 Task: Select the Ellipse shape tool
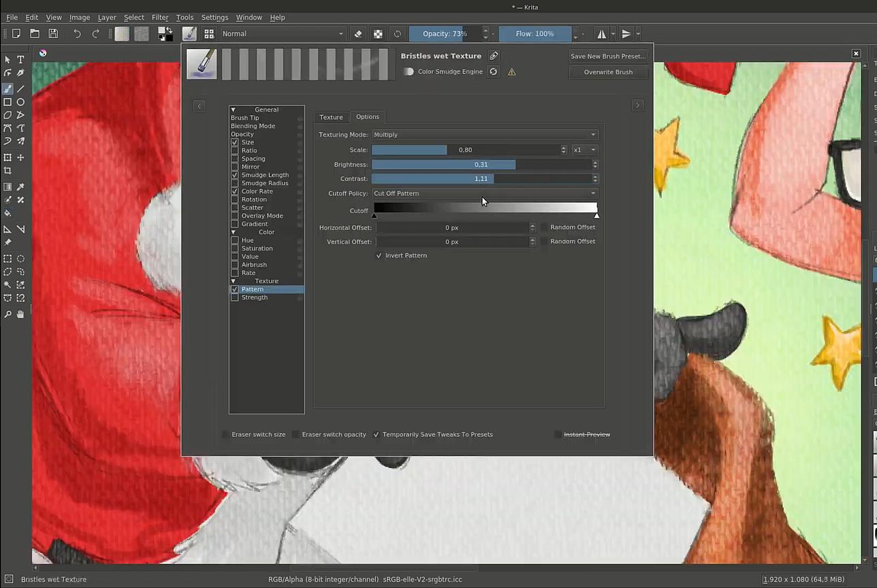(20, 102)
